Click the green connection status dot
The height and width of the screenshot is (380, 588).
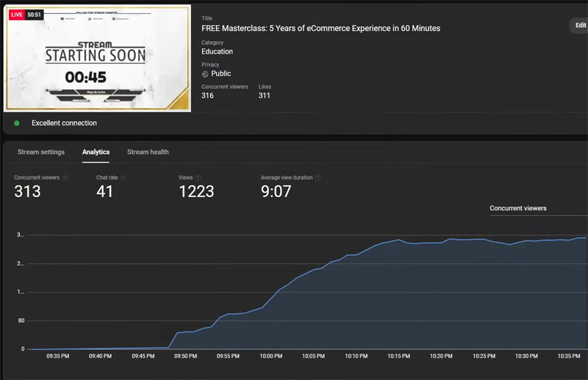17,123
